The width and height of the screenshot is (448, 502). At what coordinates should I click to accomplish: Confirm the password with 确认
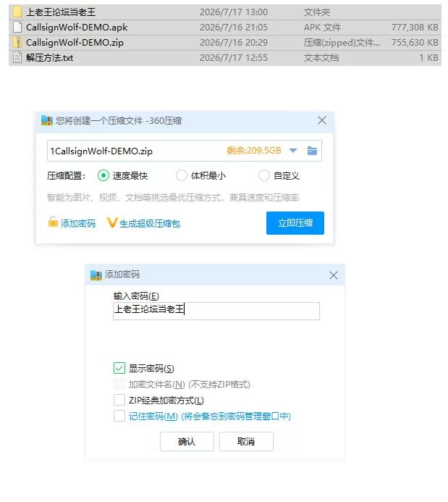point(187,441)
